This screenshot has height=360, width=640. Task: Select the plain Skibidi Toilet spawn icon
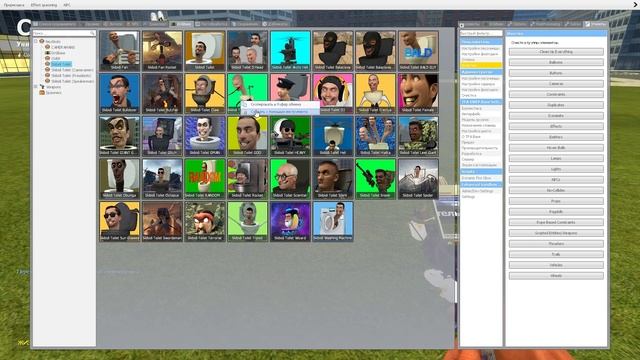[x=204, y=51]
